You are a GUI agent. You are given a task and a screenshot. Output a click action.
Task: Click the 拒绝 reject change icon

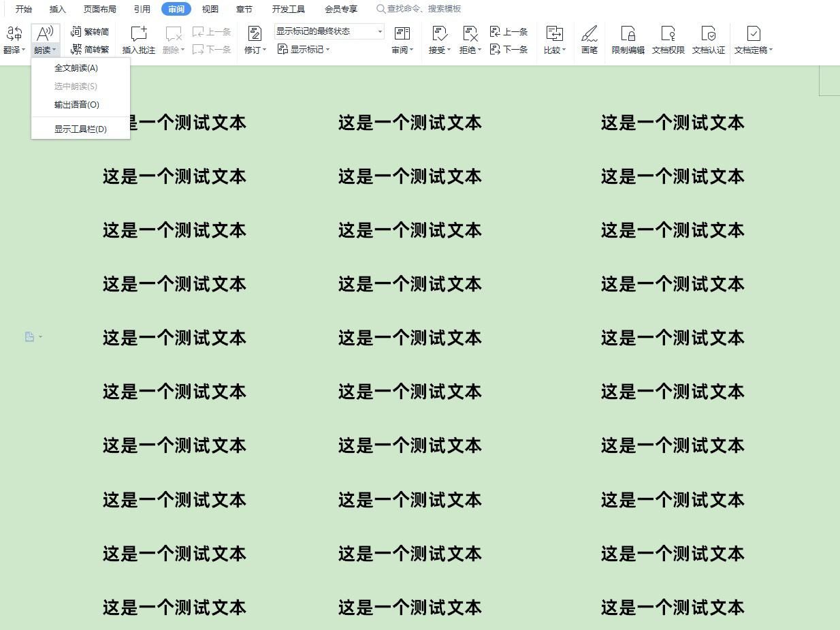tap(470, 34)
